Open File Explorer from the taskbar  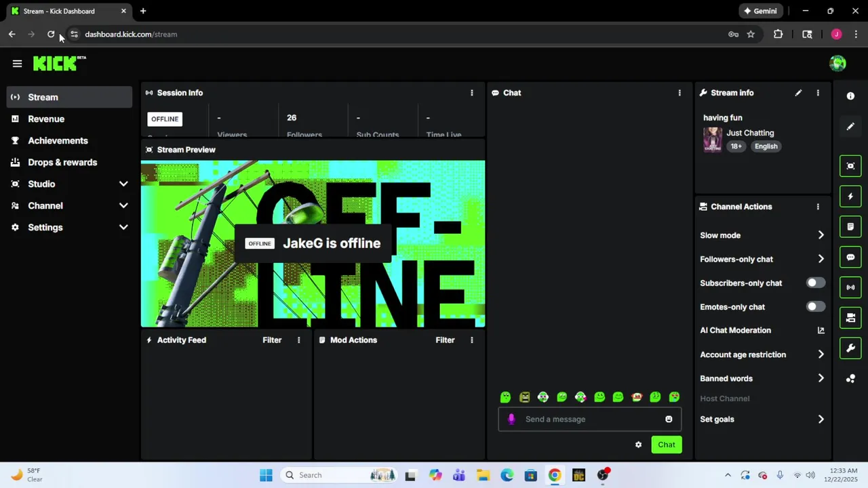click(x=483, y=475)
